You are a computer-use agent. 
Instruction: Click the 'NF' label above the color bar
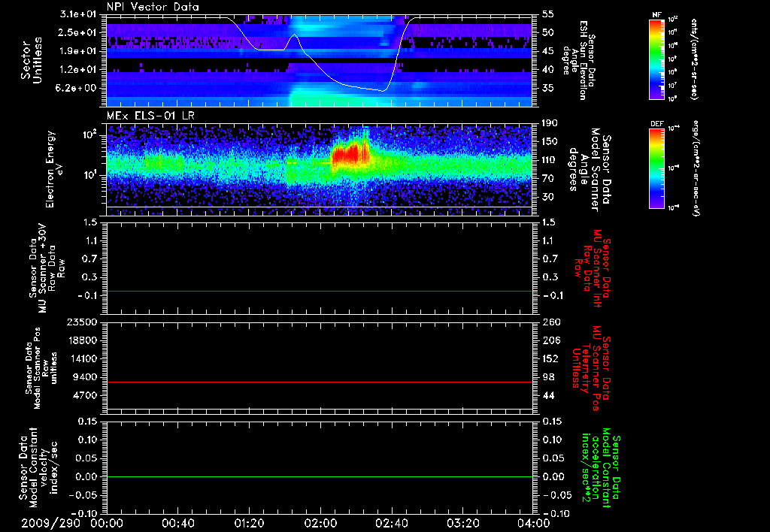tap(656, 15)
